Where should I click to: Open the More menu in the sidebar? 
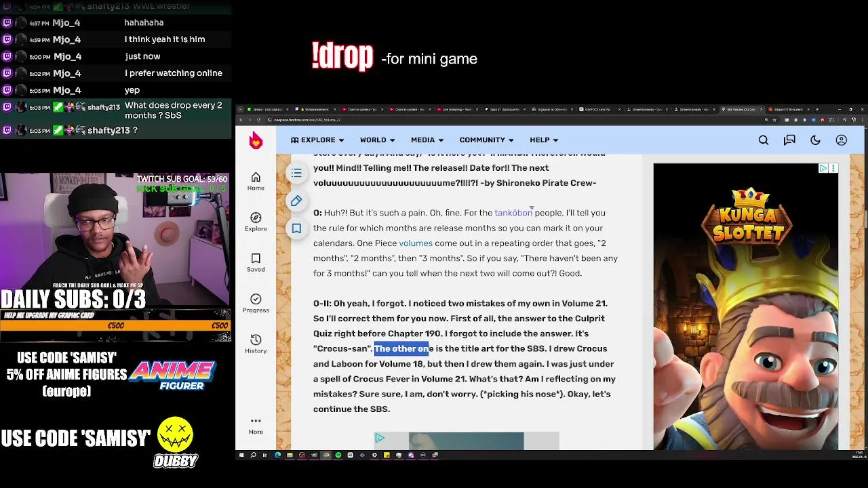[x=256, y=425]
